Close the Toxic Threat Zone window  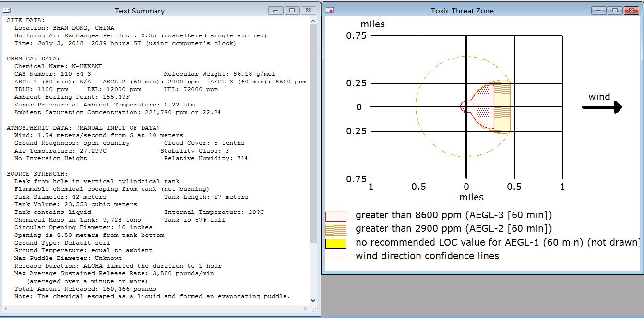[632, 10]
